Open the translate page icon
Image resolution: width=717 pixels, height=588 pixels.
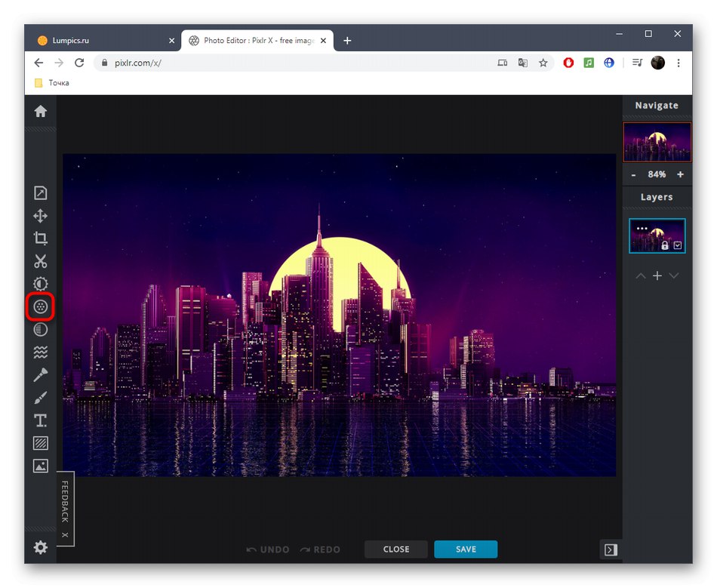click(523, 63)
